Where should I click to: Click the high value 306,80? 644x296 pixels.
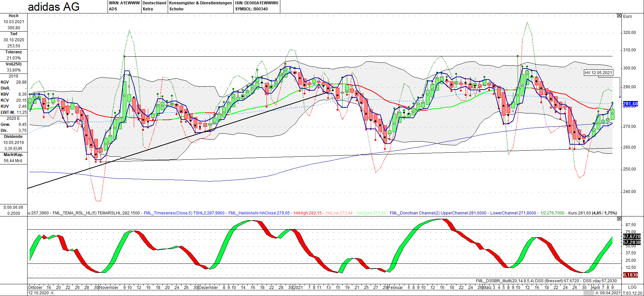14,28
